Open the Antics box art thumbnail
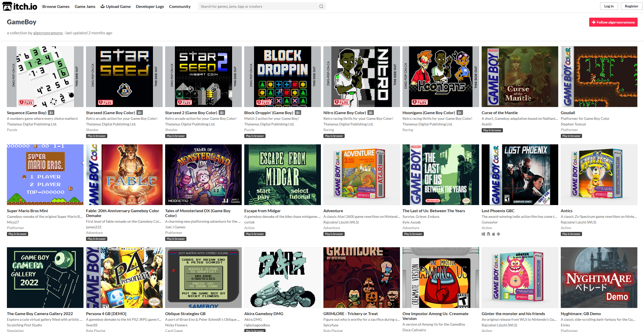 [x=599, y=175]
